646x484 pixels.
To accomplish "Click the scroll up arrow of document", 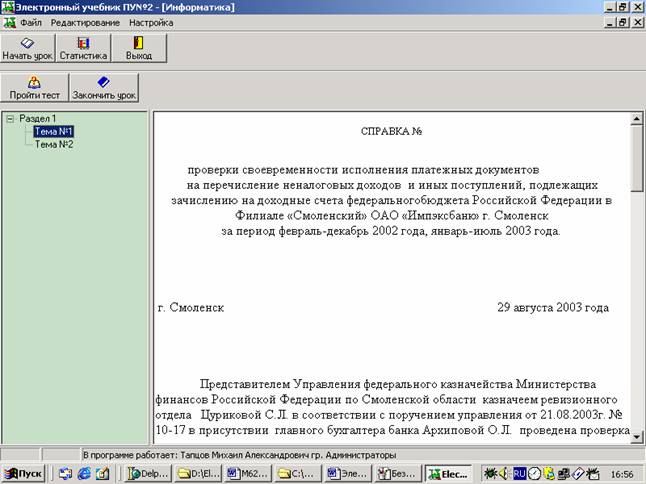I will click(x=637, y=119).
